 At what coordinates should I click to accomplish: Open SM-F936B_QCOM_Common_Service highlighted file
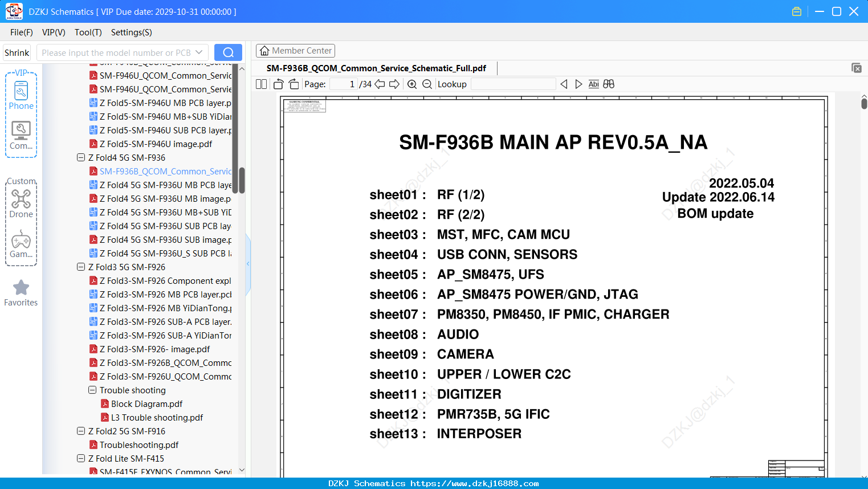(160, 172)
